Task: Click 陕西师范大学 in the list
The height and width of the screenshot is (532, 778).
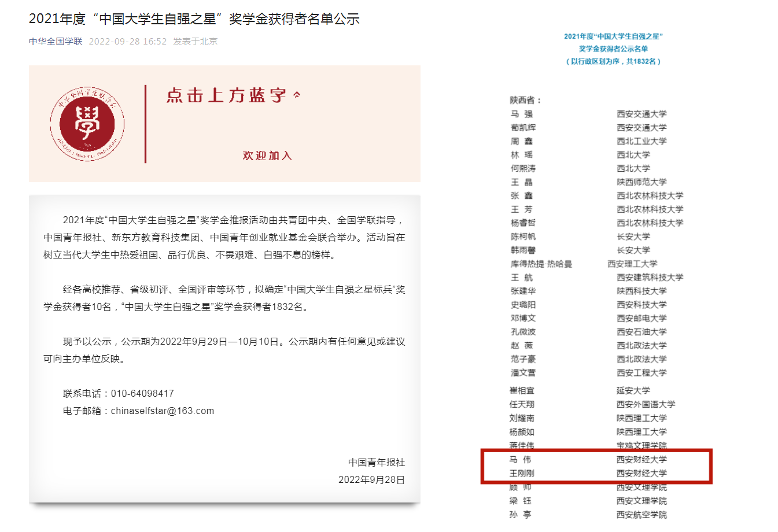Action: pos(641,182)
